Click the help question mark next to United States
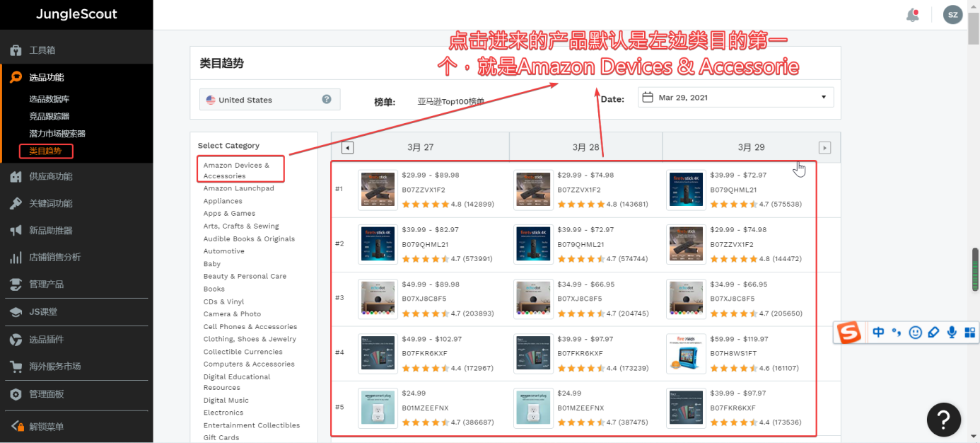The width and height of the screenshot is (980, 443). pos(327,100)
